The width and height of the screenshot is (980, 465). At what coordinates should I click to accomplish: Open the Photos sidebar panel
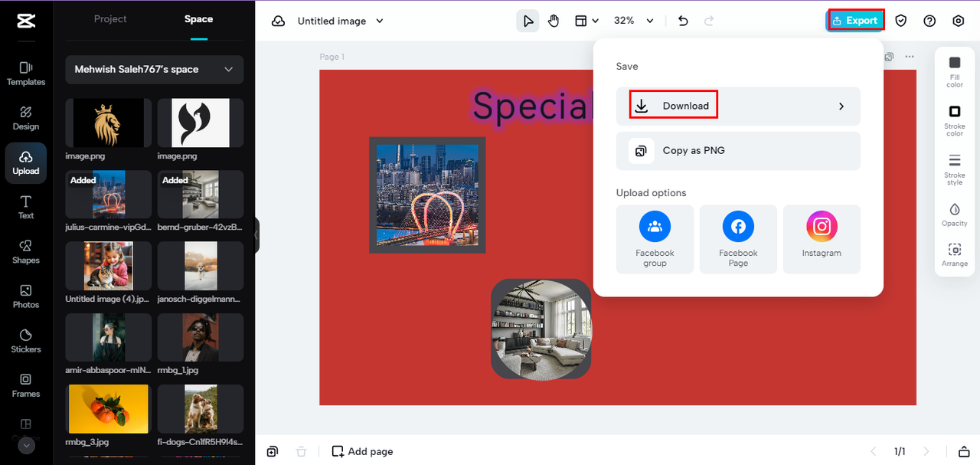click(x=26, y=296)
